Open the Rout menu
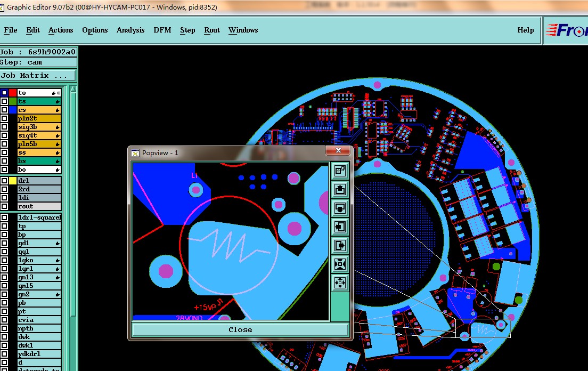This screenshot has width=588, height=371. tap(212, 30)
